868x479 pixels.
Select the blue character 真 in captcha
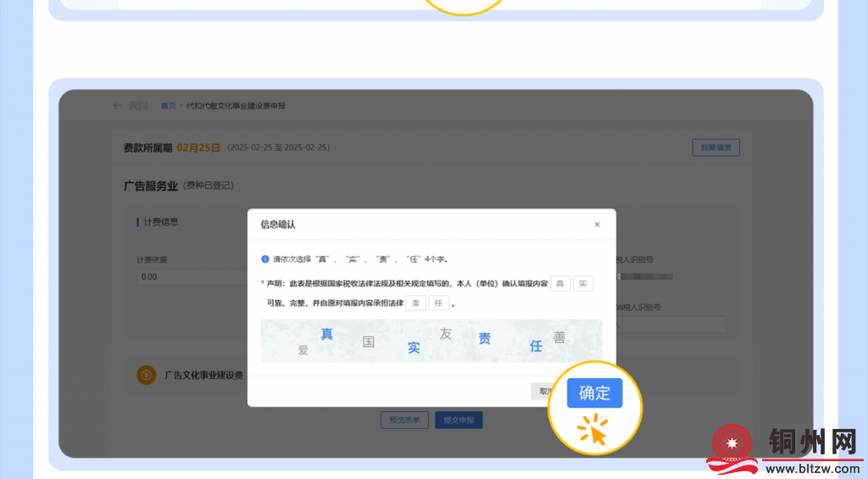[x=326, y=334]
